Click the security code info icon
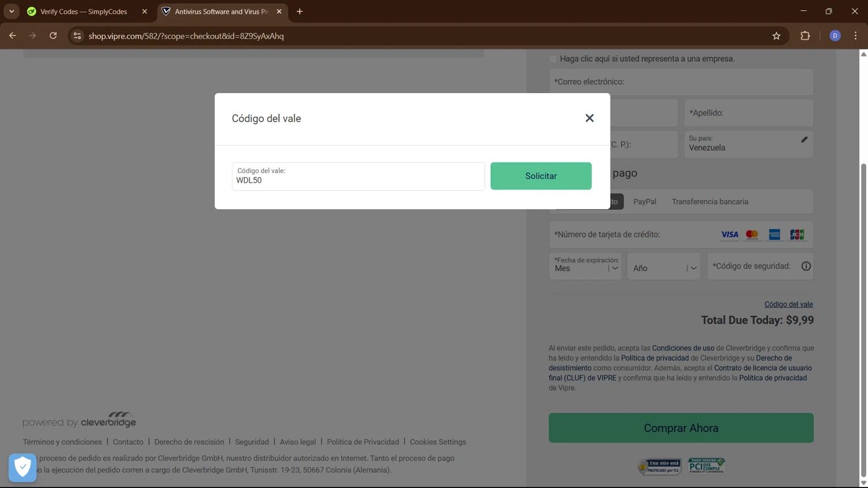This screenshot has height=488, width=868. (806, 266)
